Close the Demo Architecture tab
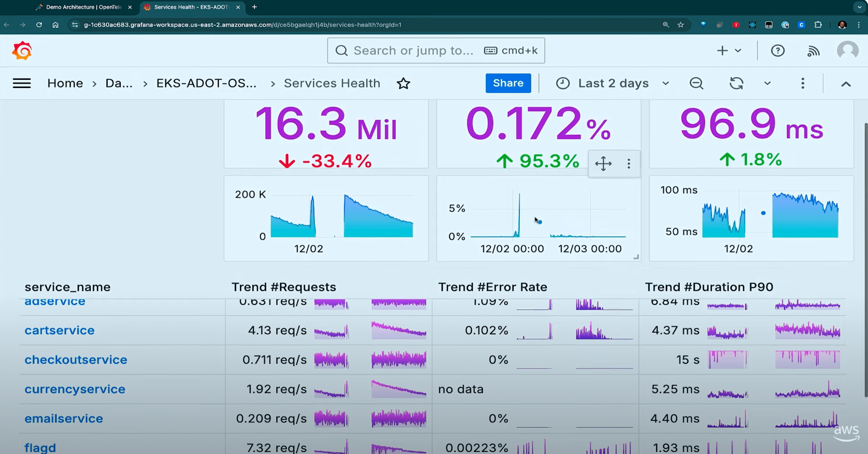 (130, 7)
